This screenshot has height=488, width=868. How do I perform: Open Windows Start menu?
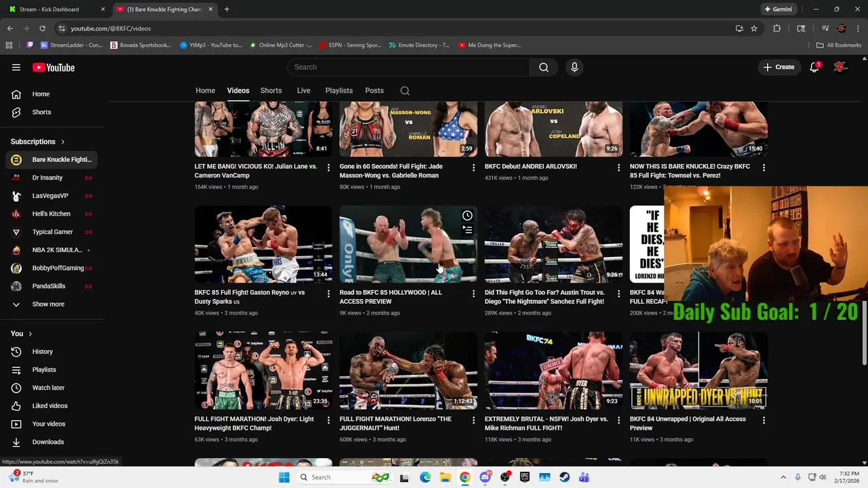284,477
